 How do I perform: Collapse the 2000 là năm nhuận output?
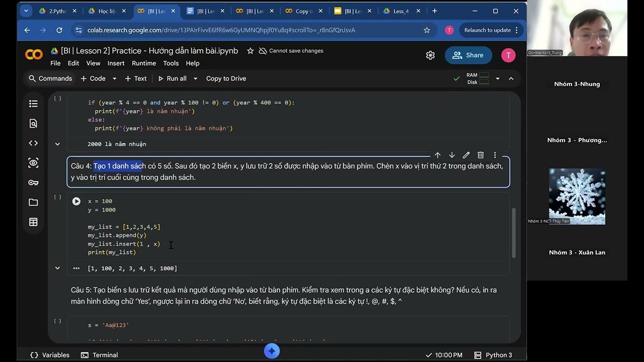coord(57,144)
